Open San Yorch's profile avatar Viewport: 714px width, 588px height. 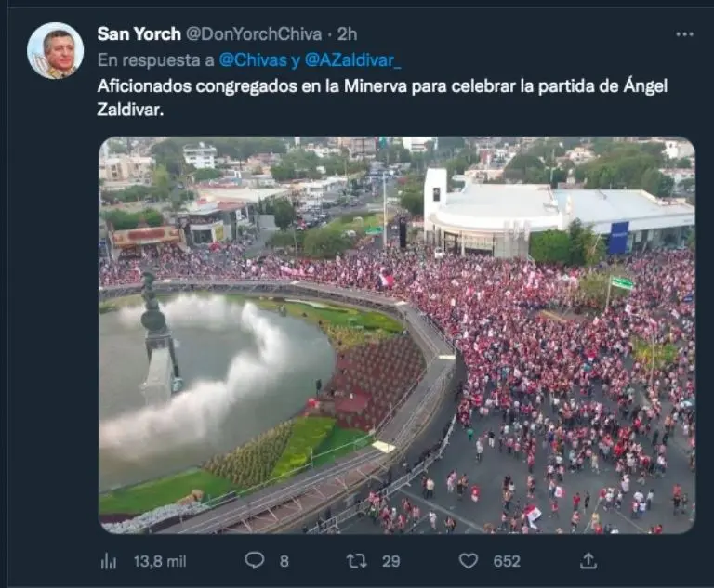pyautogui.click(x=55, y=50)
